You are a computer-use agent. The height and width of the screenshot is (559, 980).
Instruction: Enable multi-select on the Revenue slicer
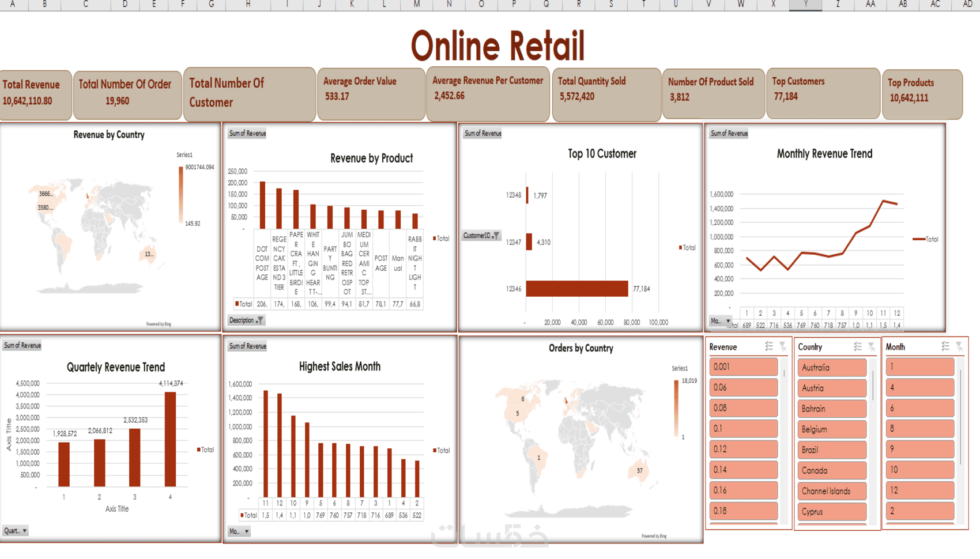pos(769,346)
